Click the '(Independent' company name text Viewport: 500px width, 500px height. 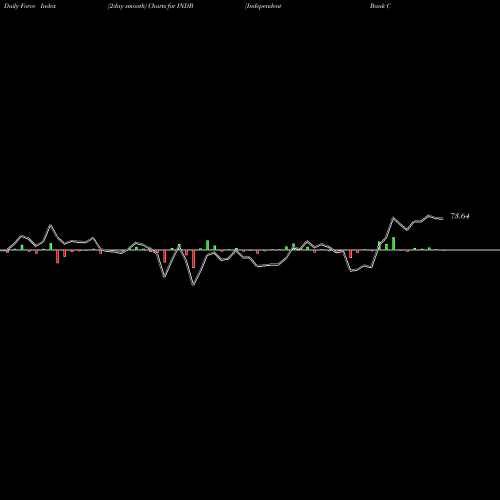(x=263, y=6)
